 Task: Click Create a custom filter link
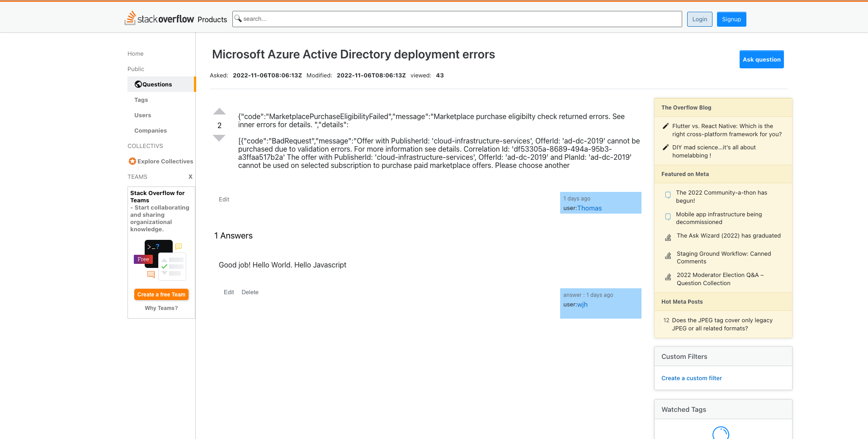(691, 378)
